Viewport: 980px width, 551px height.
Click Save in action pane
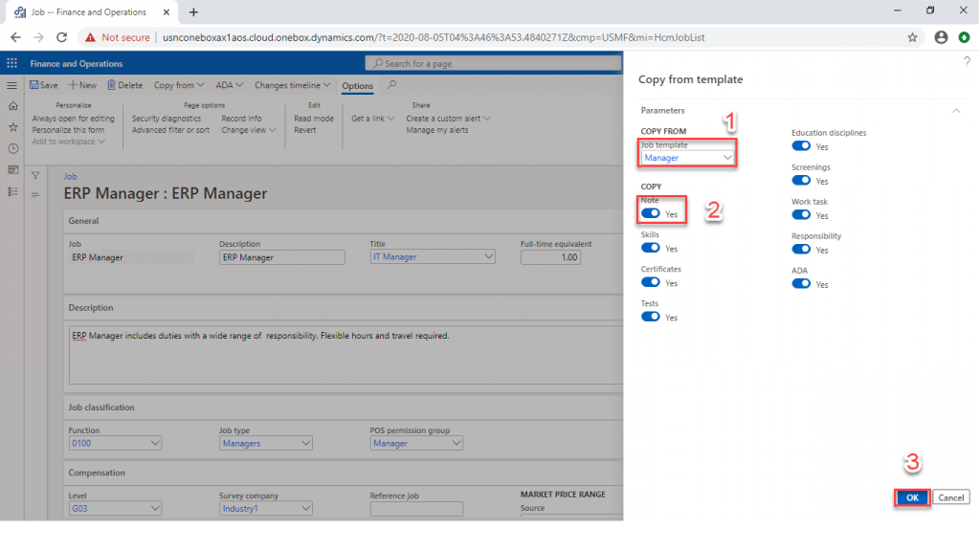(x=44, y=85)
